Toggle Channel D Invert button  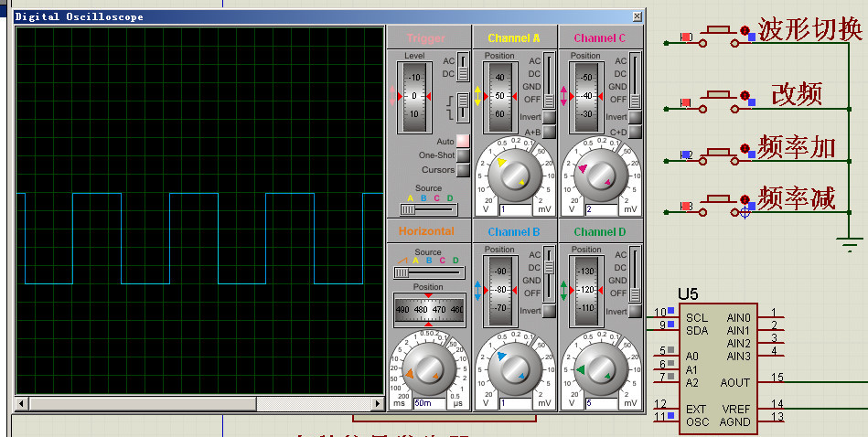pos(635,311)
